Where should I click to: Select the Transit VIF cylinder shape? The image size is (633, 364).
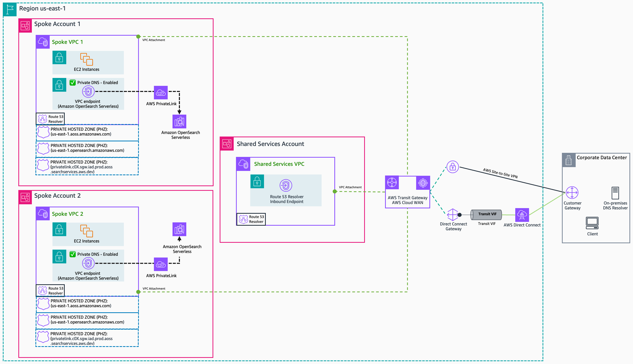[486, 214]
